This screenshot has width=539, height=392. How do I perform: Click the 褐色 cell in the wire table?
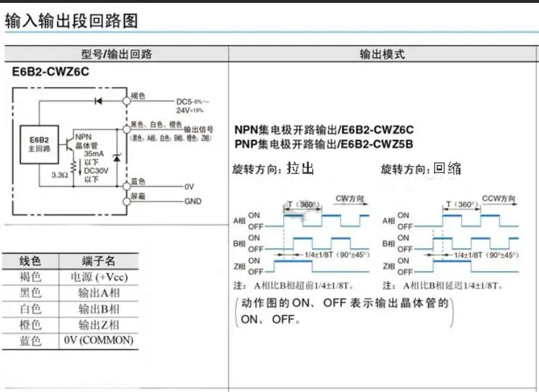pos(30,277)
